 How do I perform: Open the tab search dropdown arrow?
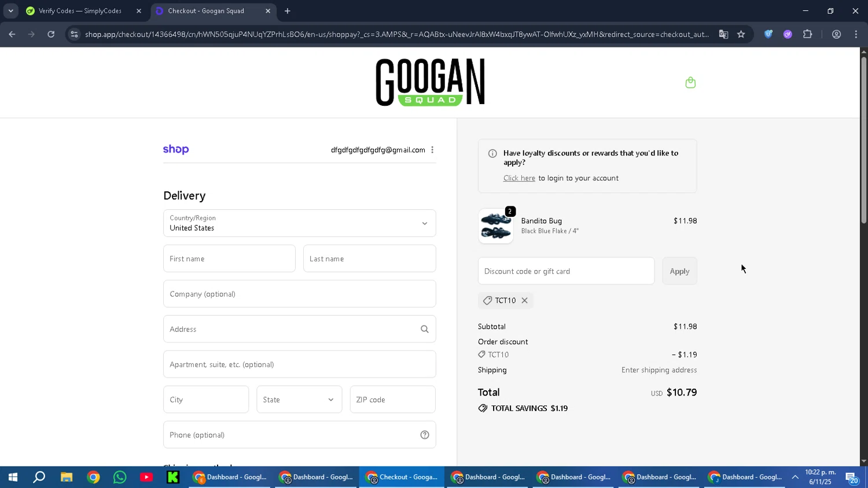10,11
